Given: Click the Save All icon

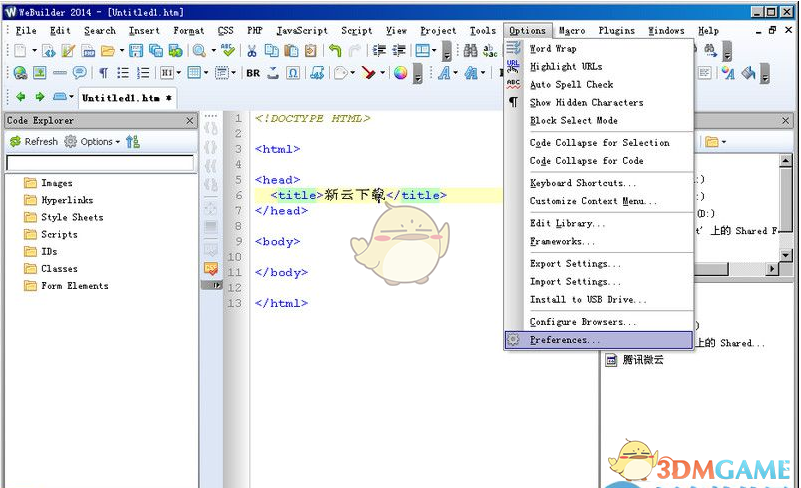Looking at the screenshot, I should 155,50.
